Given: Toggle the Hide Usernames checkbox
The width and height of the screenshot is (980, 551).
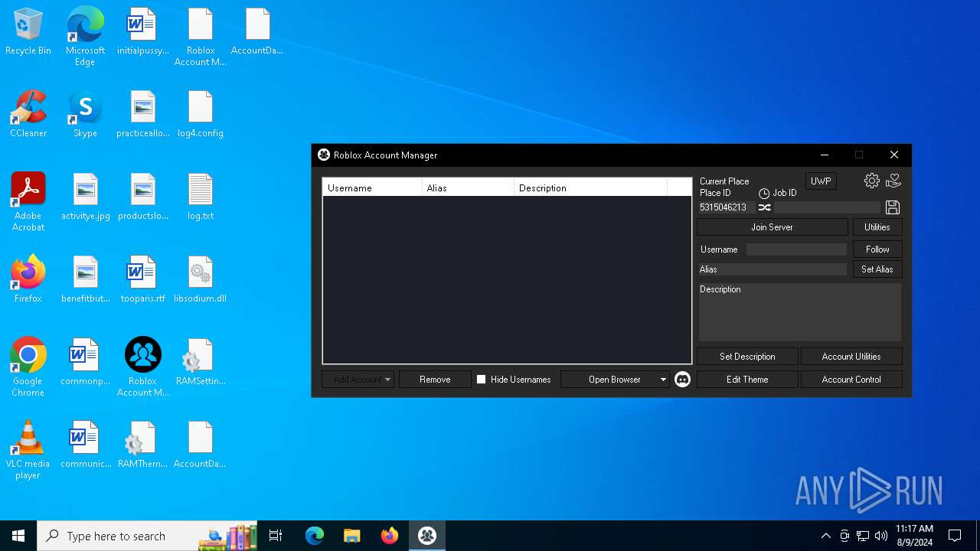Looking at the screenshot, I should 481,380.
